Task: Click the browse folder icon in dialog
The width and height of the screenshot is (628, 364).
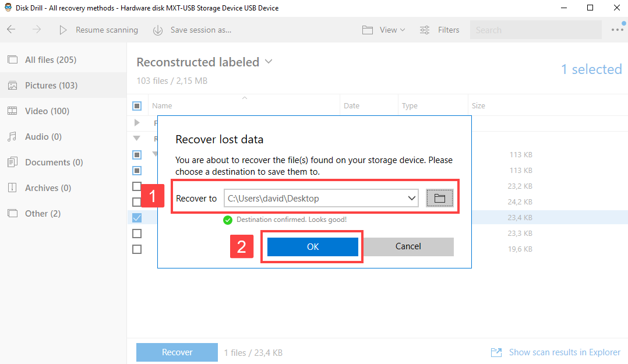Action: [x=439, y=199]
